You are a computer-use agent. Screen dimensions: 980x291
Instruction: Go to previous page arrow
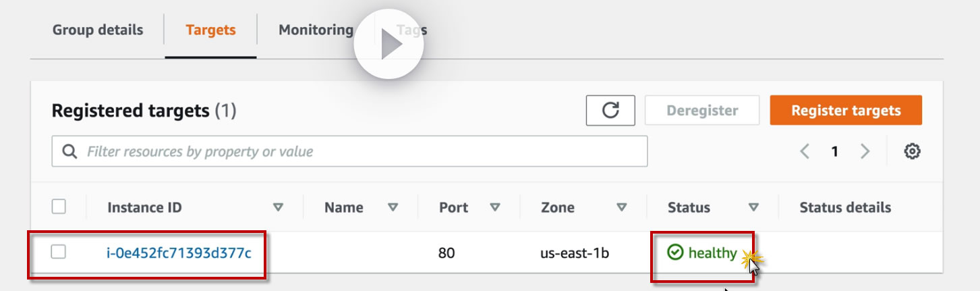pos(805,152)
